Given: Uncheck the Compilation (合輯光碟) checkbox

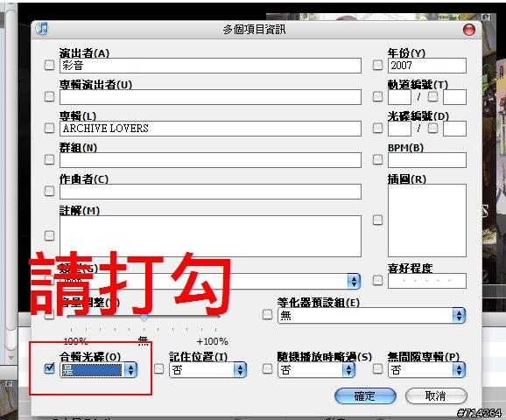Looking at the screenshot, I should 49,368.
